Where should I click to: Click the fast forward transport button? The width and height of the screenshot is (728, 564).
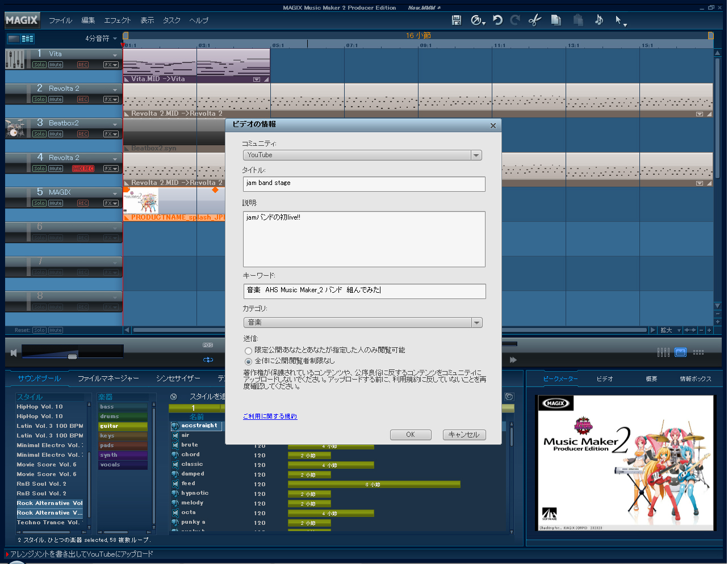pyautogui.click(x=513, y=360)
